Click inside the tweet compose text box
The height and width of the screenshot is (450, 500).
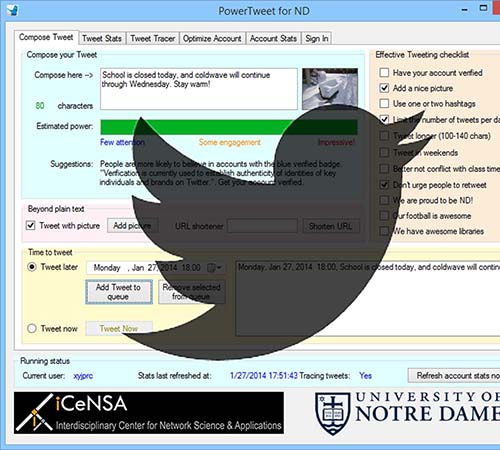[199, 89]
